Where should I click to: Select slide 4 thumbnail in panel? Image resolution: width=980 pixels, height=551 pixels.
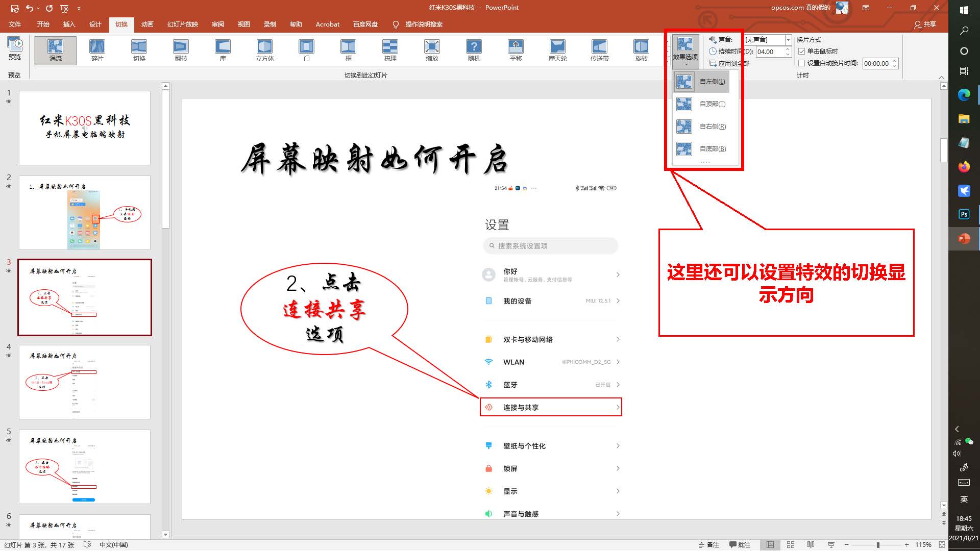(x=85, y=382)
